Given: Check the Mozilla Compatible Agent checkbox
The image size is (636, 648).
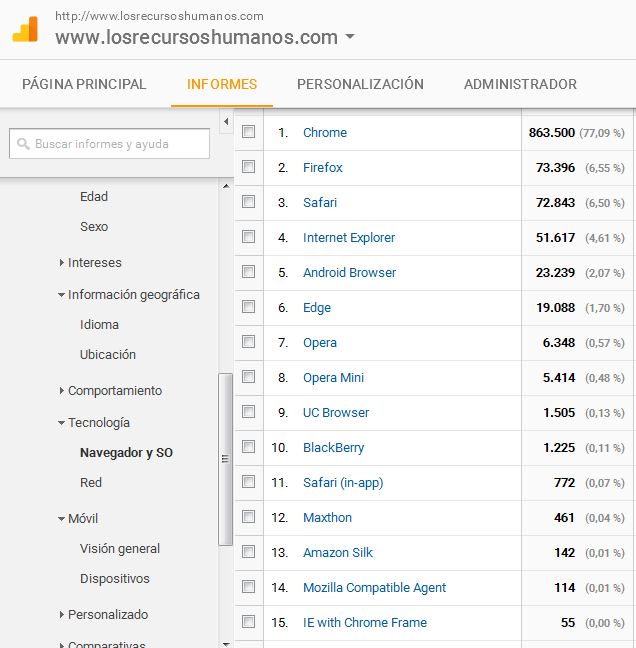Looking at the screenshot, I should (x=248, y=587).
